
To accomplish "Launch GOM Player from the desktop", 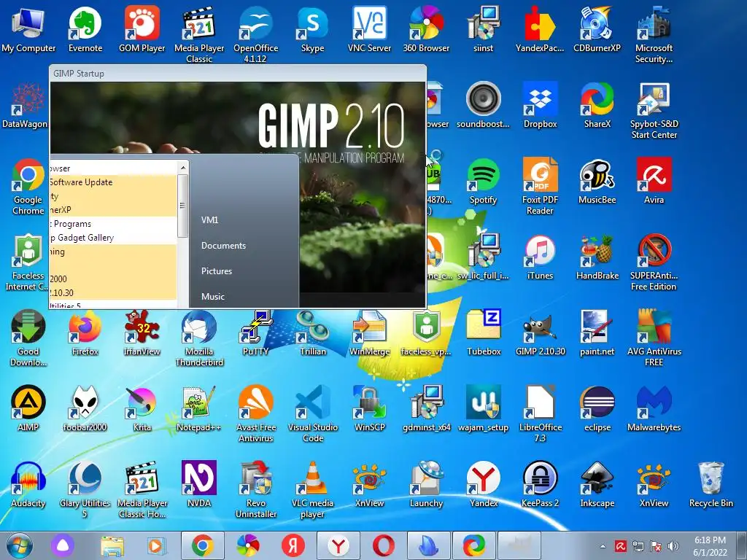I will coord(142,29).
